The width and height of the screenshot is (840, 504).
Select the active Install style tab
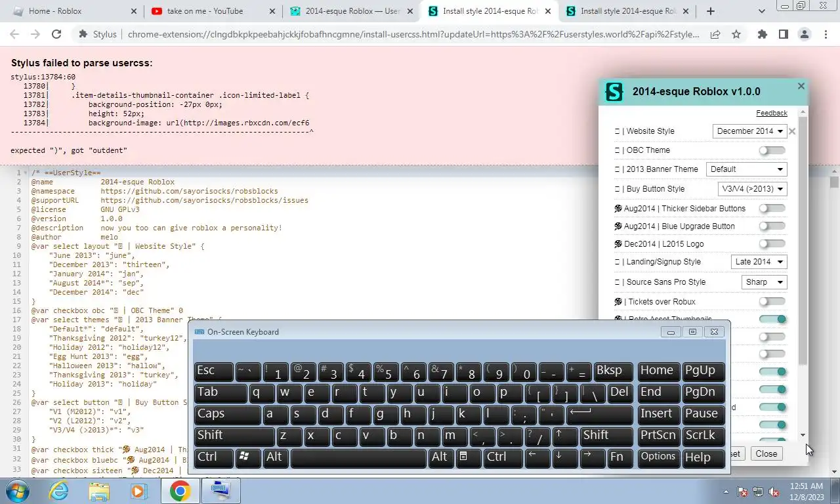[x=489, y=11]
